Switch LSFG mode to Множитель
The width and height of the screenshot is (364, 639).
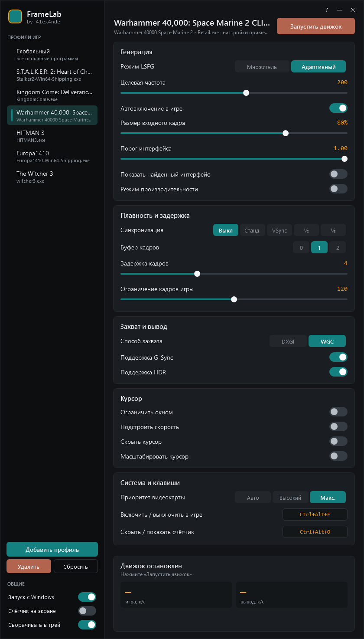click(262, 66)
